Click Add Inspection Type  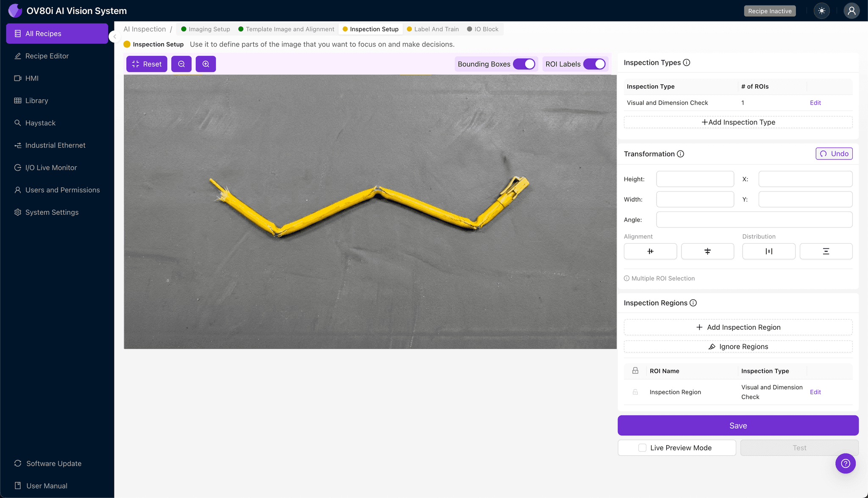point(738,122)
